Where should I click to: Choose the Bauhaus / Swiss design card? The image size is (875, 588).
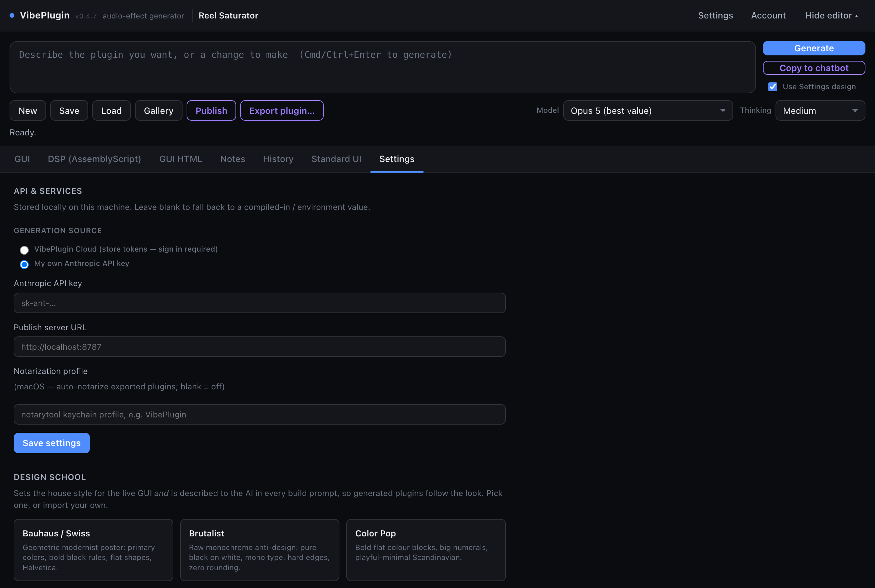pyautogui.click(x=93, y=550)
